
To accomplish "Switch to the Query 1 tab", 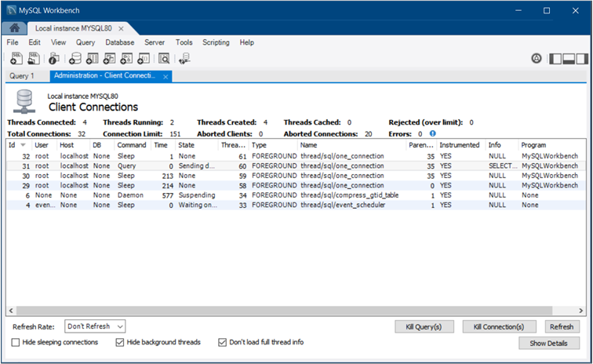I will (x=22, y=76).
